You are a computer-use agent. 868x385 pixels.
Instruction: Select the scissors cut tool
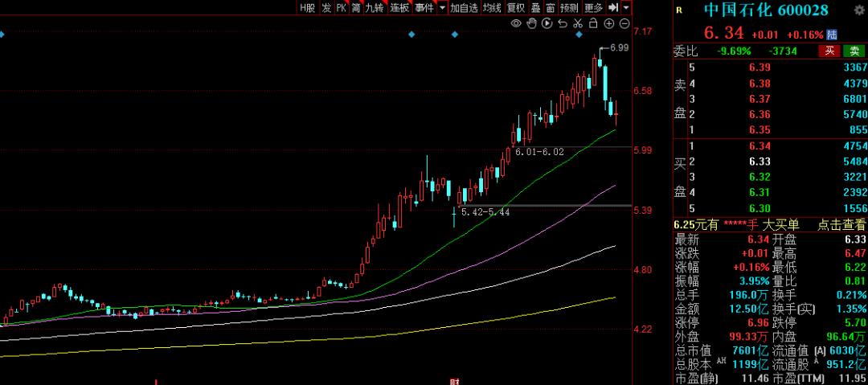[577, 23]
